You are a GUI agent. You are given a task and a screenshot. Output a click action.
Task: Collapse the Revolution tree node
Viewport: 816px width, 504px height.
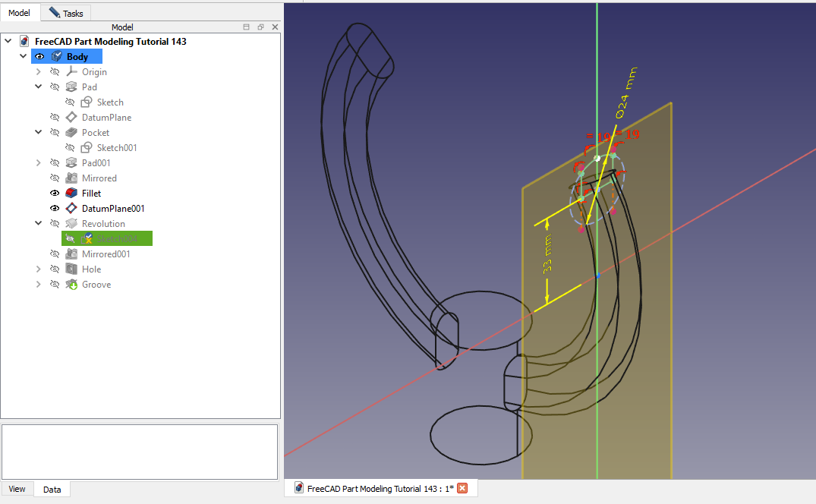(x=38, y=224)
